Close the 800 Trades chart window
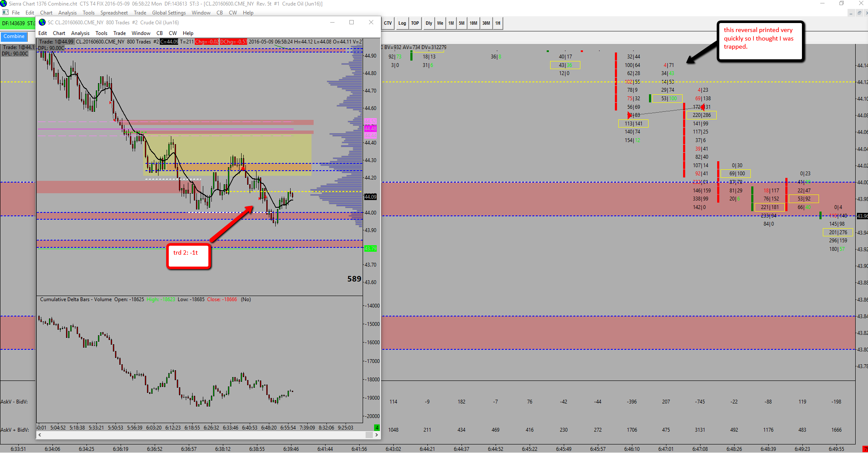Viewport: 868px width, 453px height. tap(371, 22)
